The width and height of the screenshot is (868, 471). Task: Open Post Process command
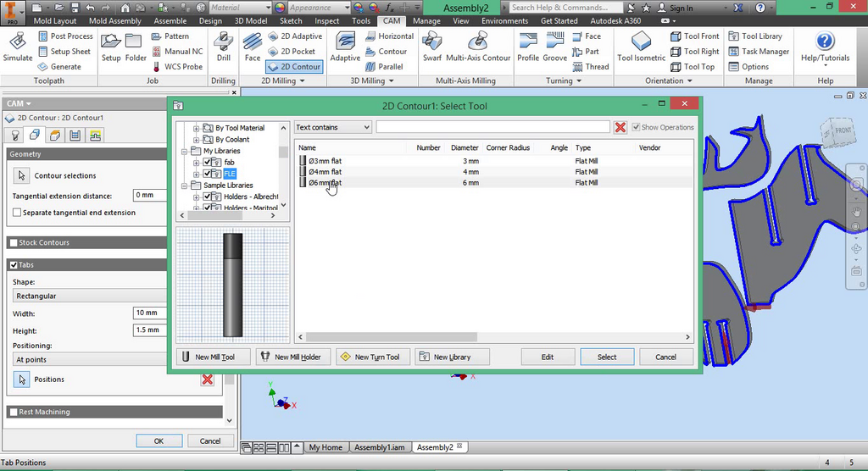(65, 36)
